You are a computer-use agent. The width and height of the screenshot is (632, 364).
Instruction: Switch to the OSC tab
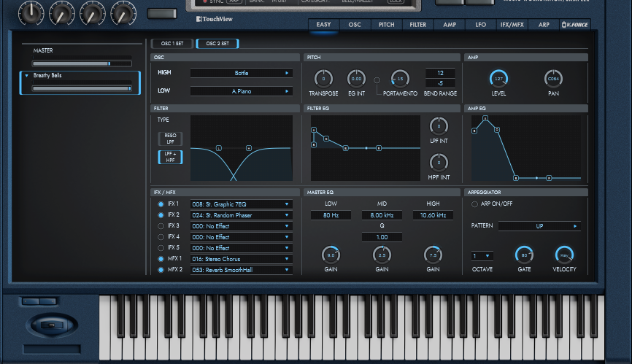point(355,25)
